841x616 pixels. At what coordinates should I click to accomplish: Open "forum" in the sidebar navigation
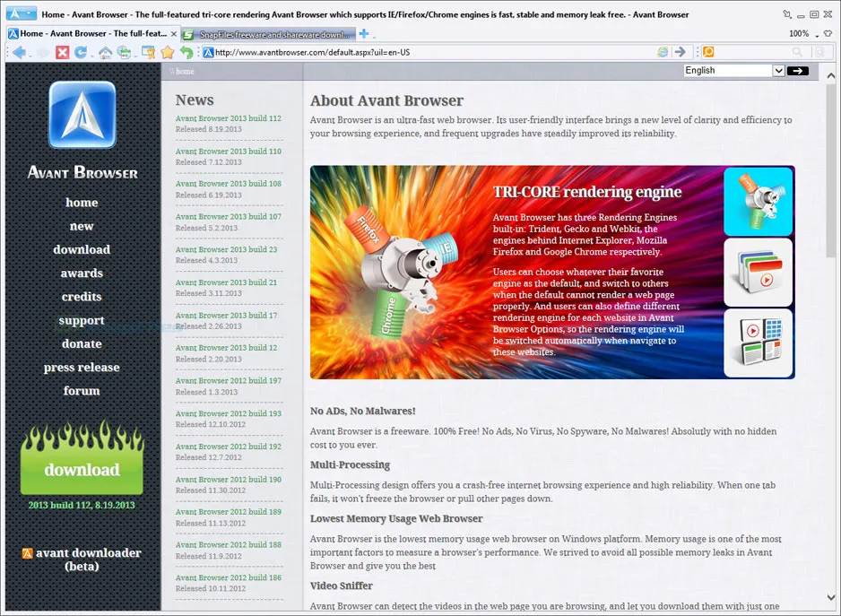pyautogui.click(x=82, y=391)
